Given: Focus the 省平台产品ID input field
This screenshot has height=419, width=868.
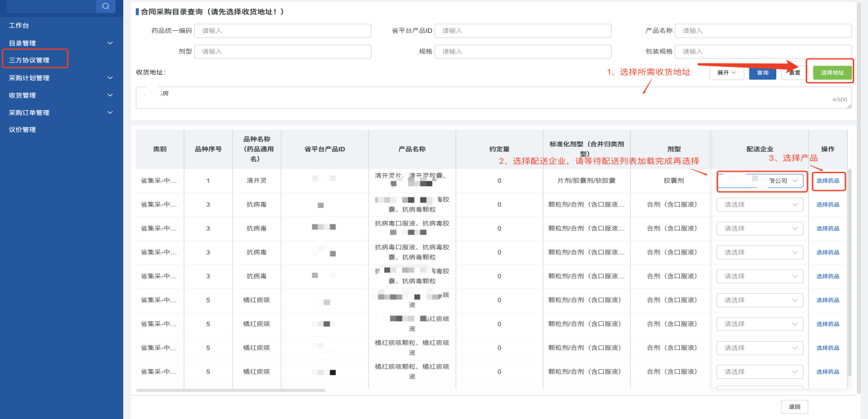Looking at the screenshot, I should coord(523,31).
